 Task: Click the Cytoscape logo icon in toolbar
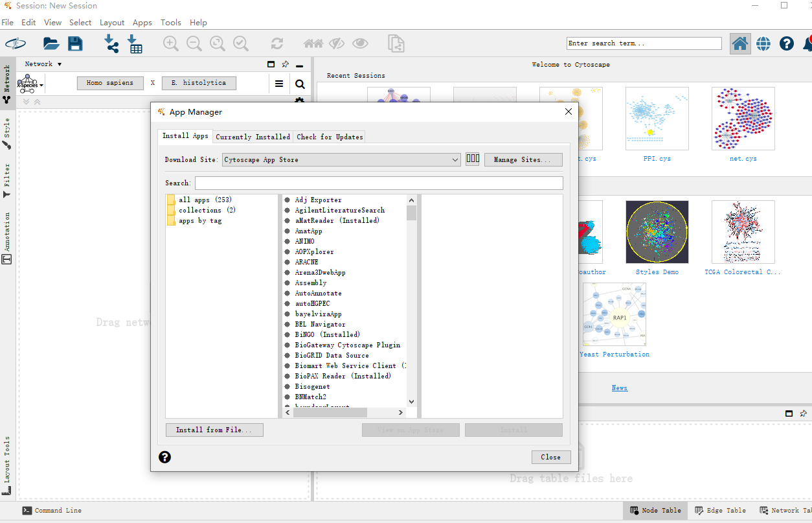tap(16, 43)
